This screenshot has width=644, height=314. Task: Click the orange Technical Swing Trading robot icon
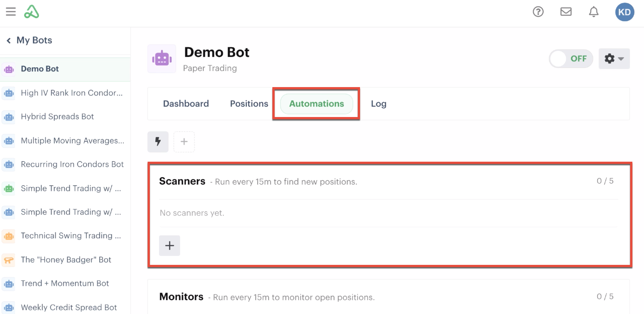point(9,236)
